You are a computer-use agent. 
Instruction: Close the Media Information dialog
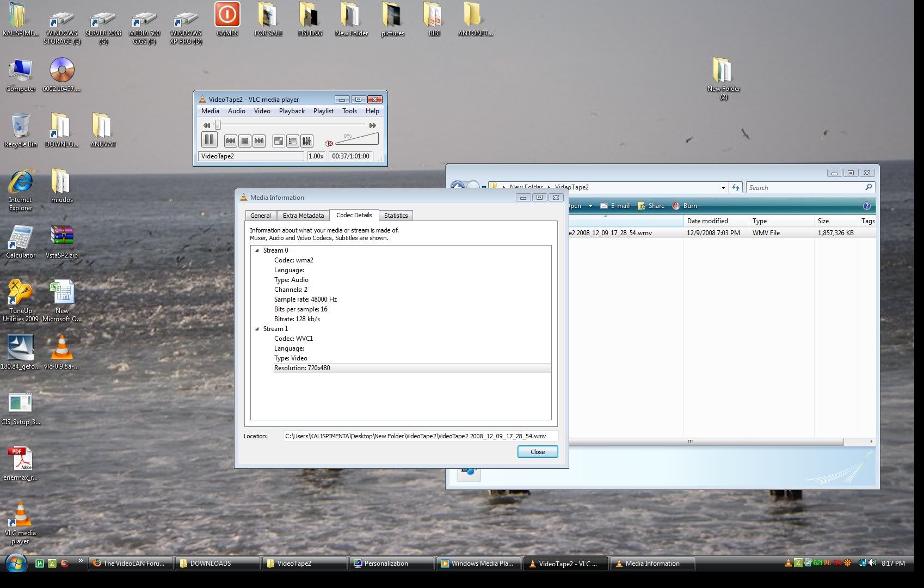tap(538, 452)
